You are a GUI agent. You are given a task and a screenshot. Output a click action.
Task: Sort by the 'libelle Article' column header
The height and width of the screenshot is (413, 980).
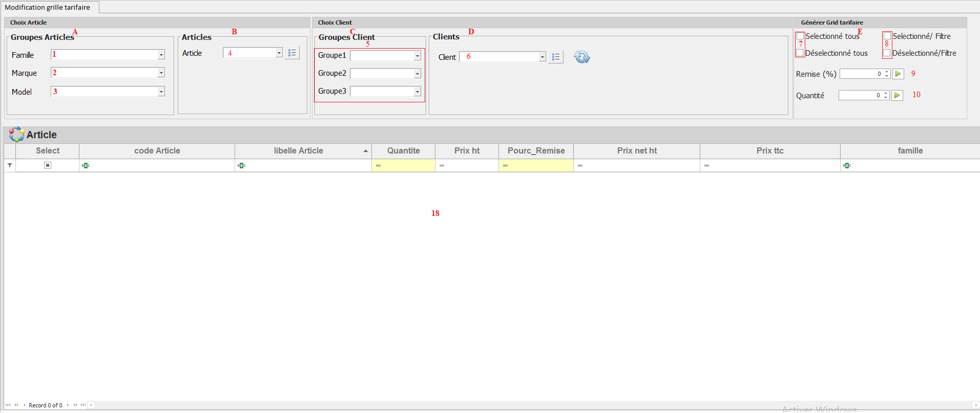pos(298,150)
